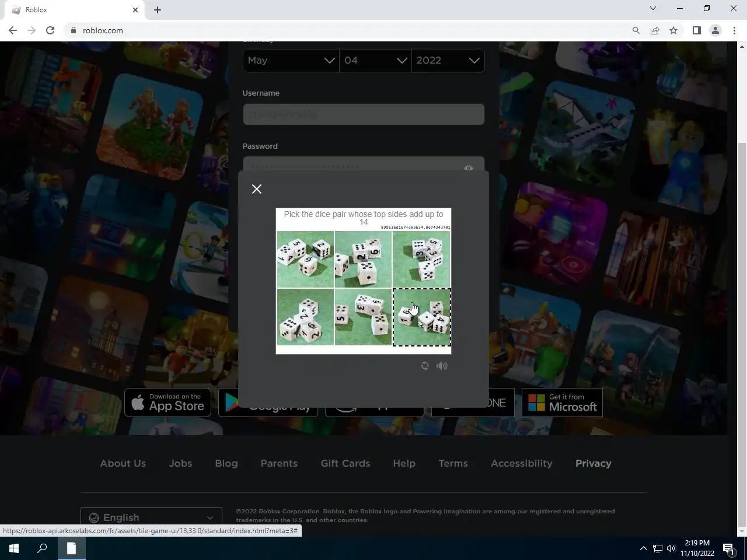This screenshot has width=747, height=560.
Task: View site information lock icon
Action: pyautogui.click(x=74, y=30)
